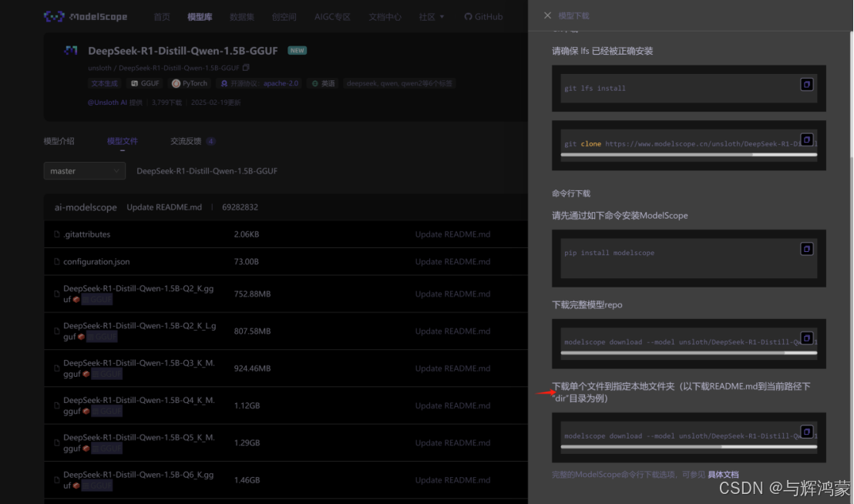Click the DeepSeek-R1-Distill-Qwen-1.5B-GGUF breadcrumb beside master

(x=207, y=171)
